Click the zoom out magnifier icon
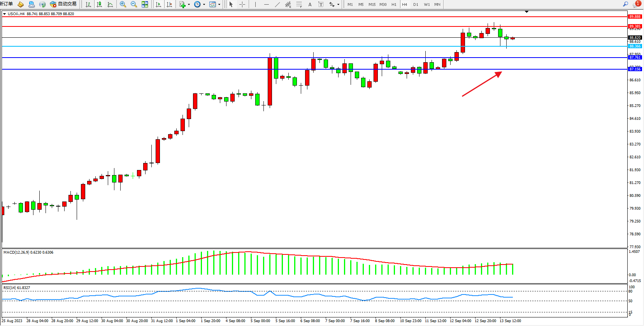The height and width of the screenshot is (326, 644). [134, 4]
